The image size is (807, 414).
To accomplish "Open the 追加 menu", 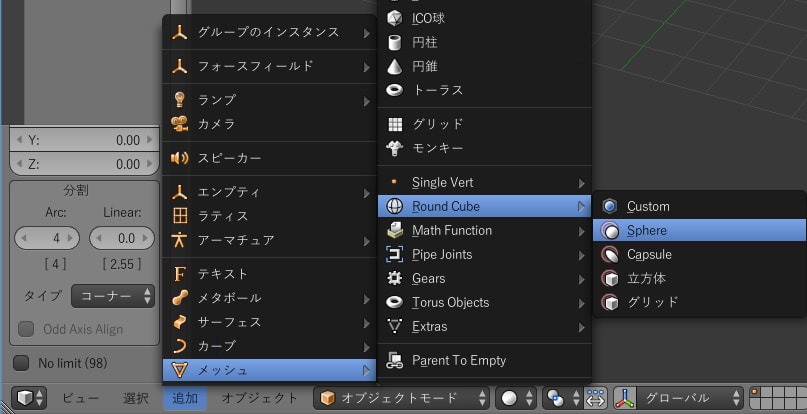I will (185, 398).
